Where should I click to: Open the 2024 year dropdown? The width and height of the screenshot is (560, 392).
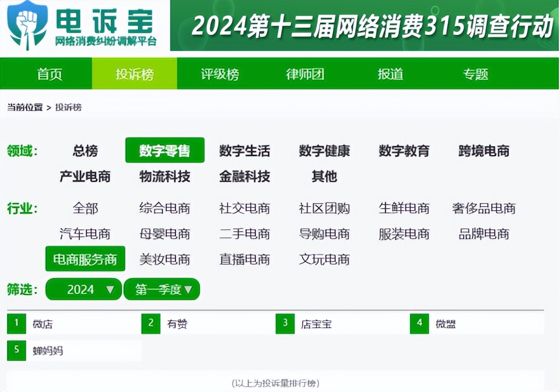(83, 289)
